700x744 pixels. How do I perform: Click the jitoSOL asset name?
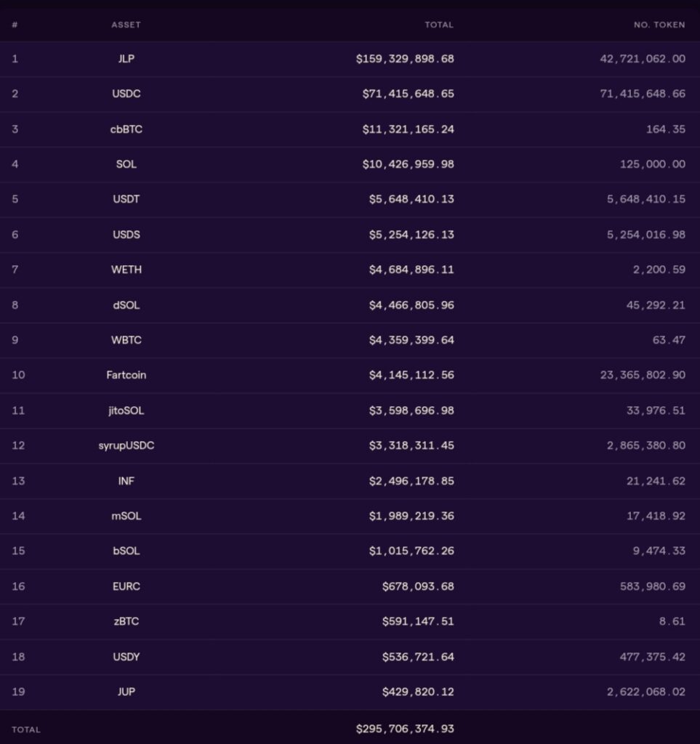(x=126, y=411)
